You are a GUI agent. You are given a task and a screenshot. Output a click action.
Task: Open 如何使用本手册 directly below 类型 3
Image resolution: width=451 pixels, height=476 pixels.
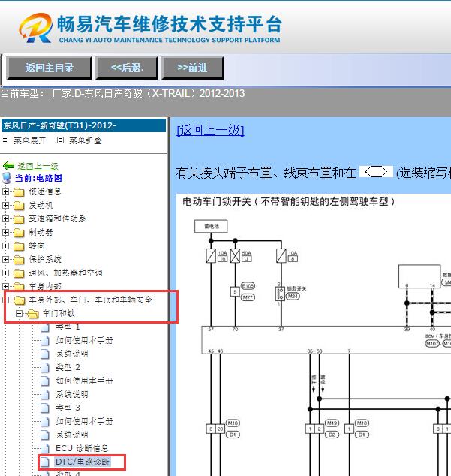(84, 421)
